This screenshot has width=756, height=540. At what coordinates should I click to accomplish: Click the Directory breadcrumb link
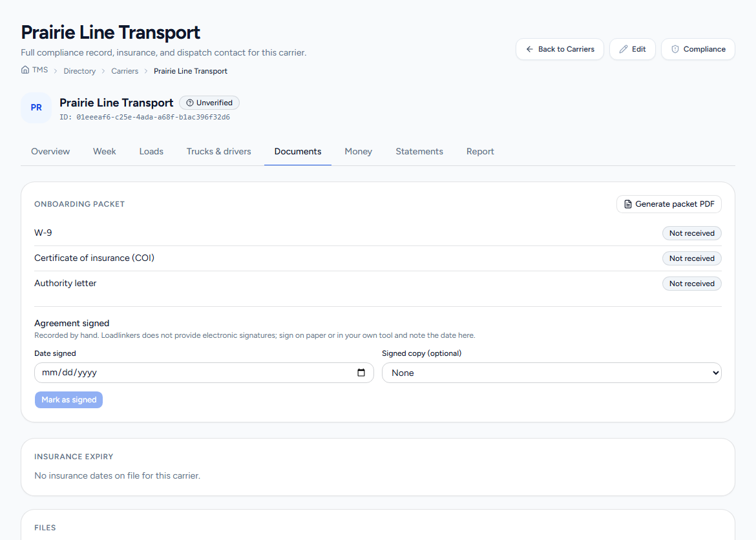pos(79,71)
